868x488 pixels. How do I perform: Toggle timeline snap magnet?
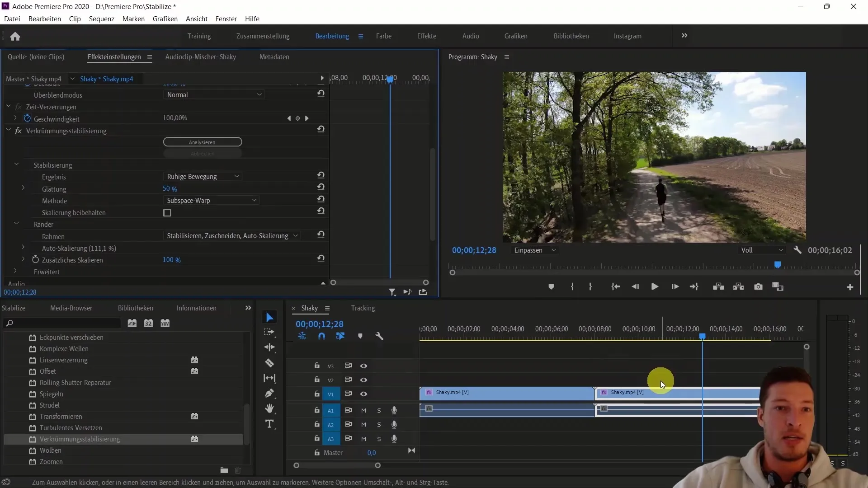[321, 336]
